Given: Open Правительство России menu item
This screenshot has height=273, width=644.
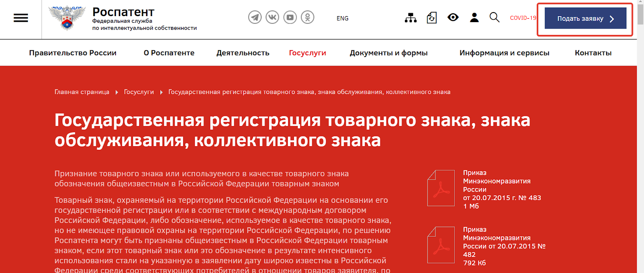Looking at the screenshot, I should pos(73,53).
